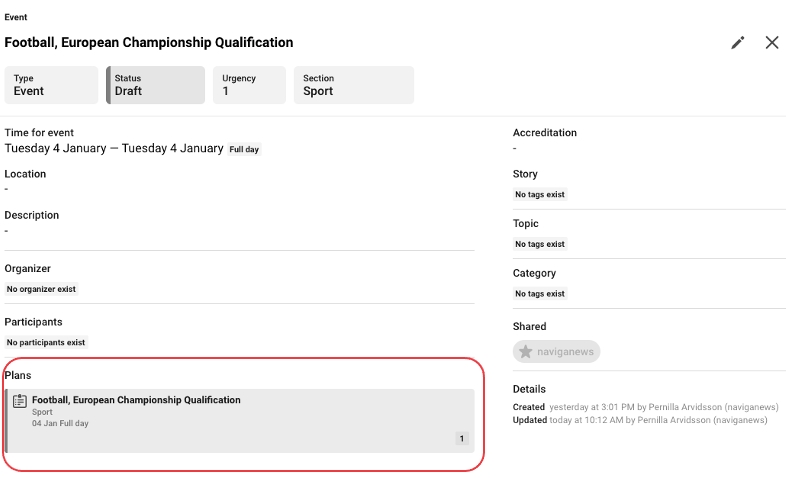Close the event details panel
This screenshot has height=478, width=786.
772,42
